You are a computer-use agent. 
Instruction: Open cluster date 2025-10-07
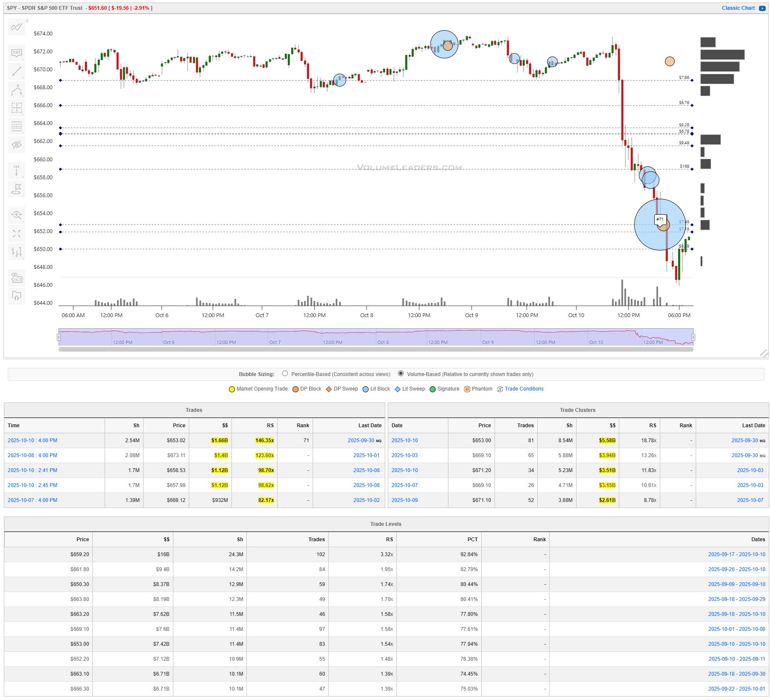(404, 485)
